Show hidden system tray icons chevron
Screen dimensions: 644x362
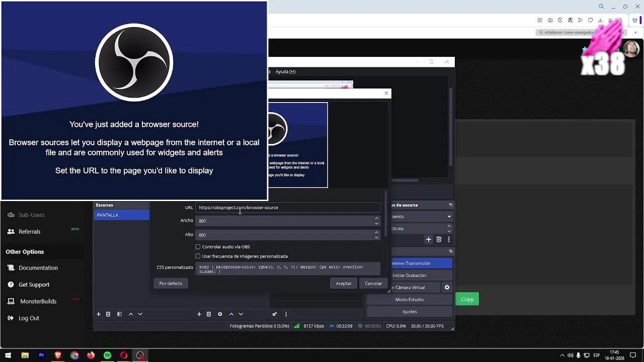[x=562, y=355]
